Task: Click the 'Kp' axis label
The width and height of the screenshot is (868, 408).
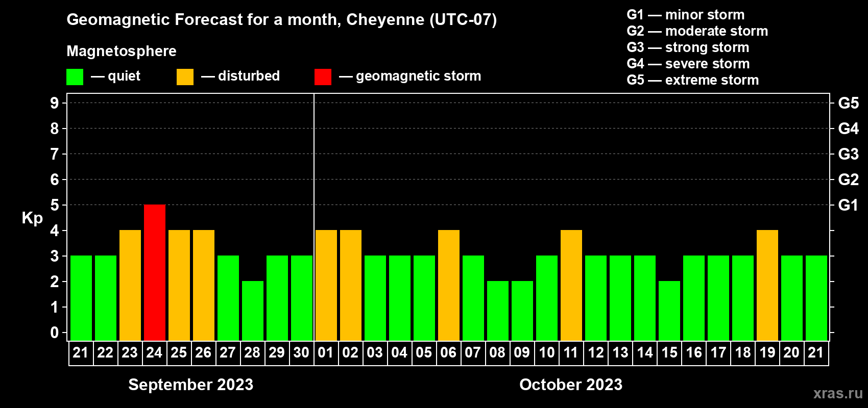Action: click(x=32, y=218)
